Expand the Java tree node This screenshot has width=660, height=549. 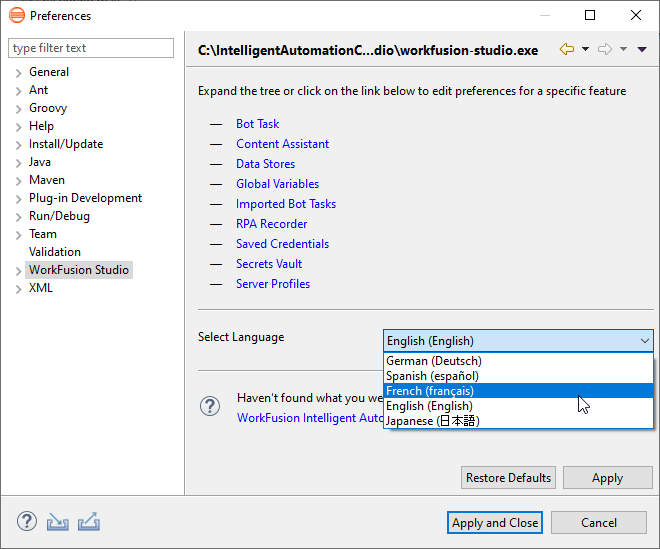pyautogui.click(x=18, y=163)
